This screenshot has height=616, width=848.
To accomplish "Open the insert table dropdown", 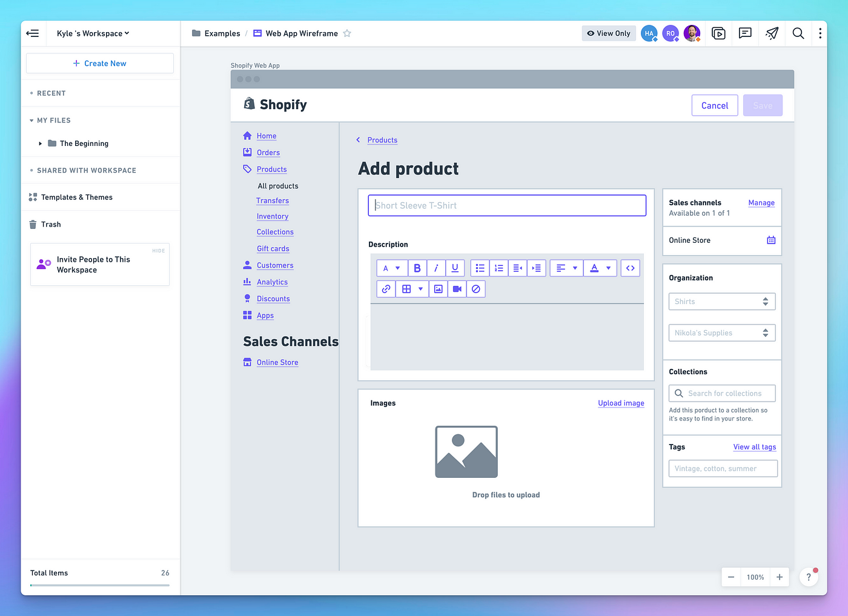I will tap(412, 289).
